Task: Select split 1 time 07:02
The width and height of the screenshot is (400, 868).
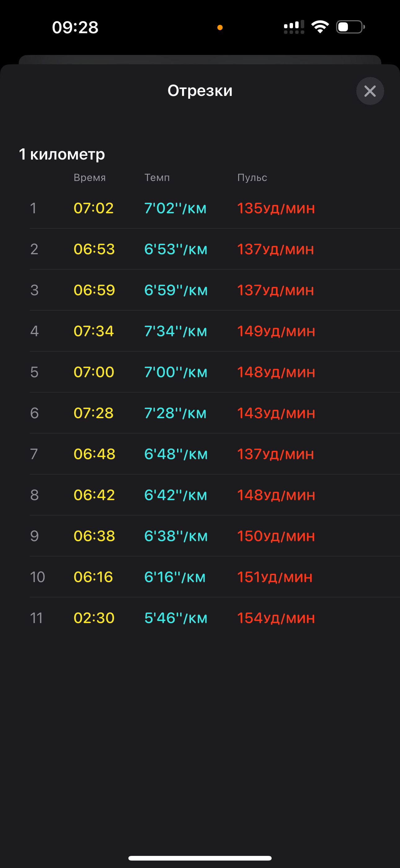Action: click(x=94, y=208)
